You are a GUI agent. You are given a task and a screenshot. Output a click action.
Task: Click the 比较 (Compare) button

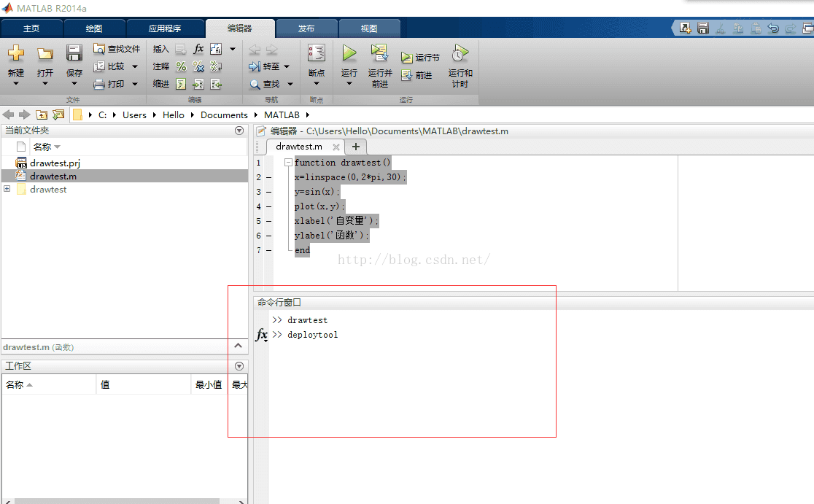point(109,66)
